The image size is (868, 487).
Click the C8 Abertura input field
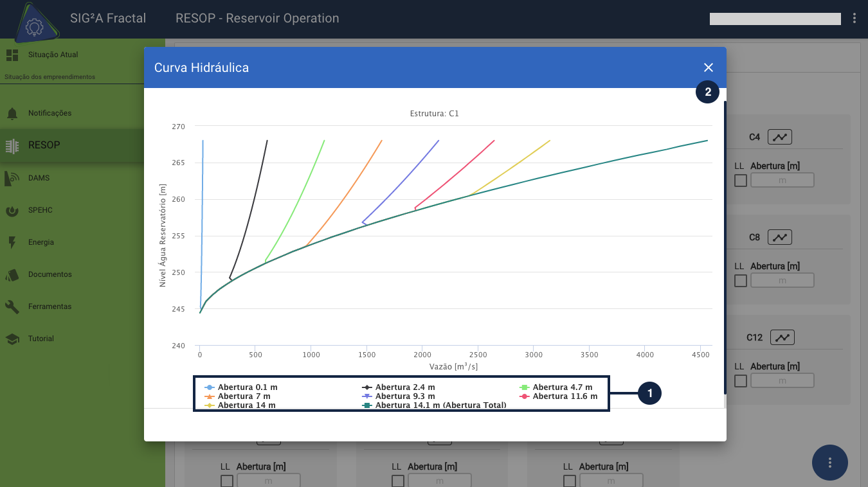click(782, 281)
